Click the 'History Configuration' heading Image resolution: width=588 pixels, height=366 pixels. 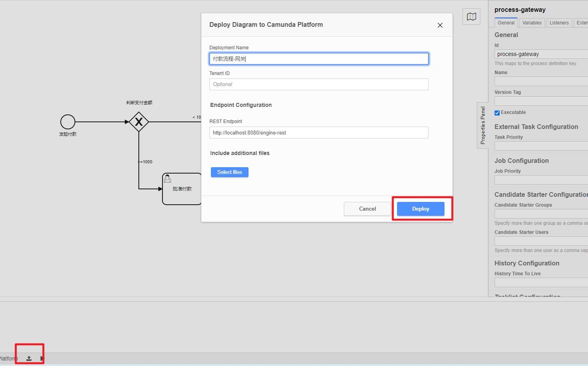point(527,263)
